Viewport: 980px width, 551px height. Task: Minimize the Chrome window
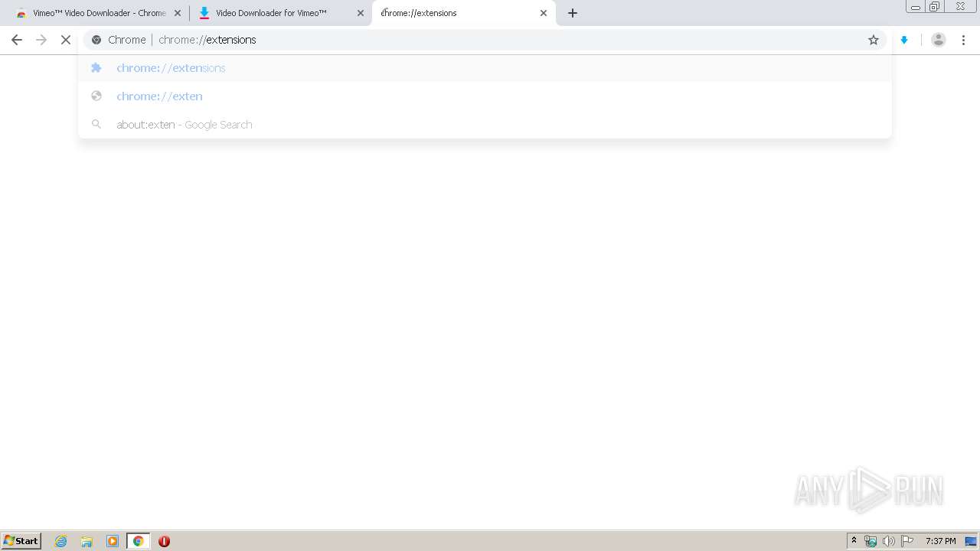coord(916,7)
